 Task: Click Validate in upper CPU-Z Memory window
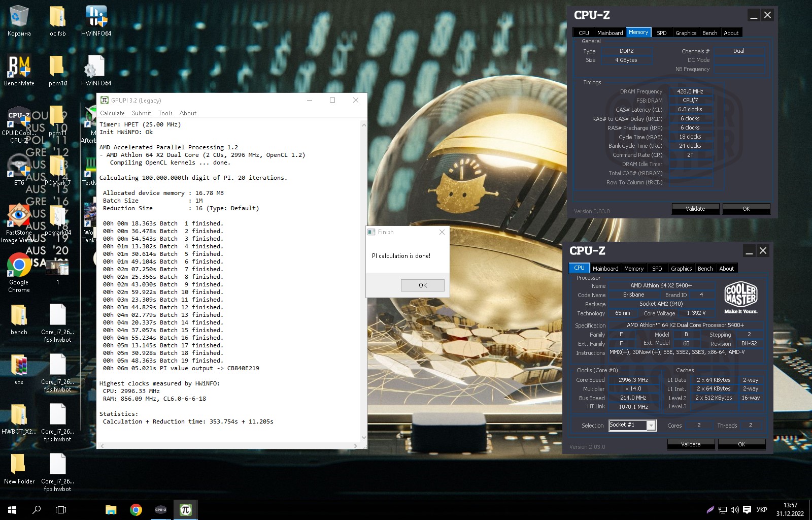pos(695,209)
